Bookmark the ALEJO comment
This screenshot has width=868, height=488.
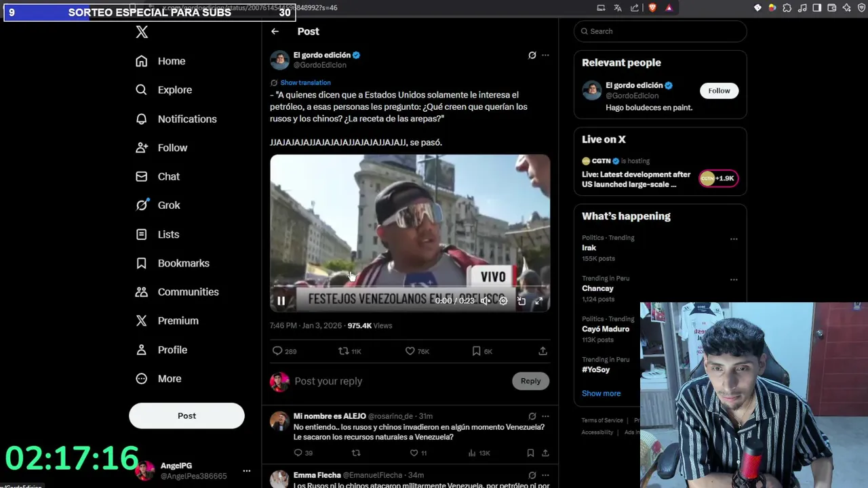[x=530, y=453]
